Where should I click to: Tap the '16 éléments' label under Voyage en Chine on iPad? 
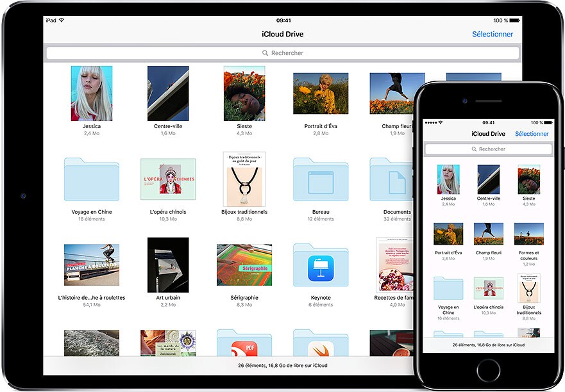(92, 219)
